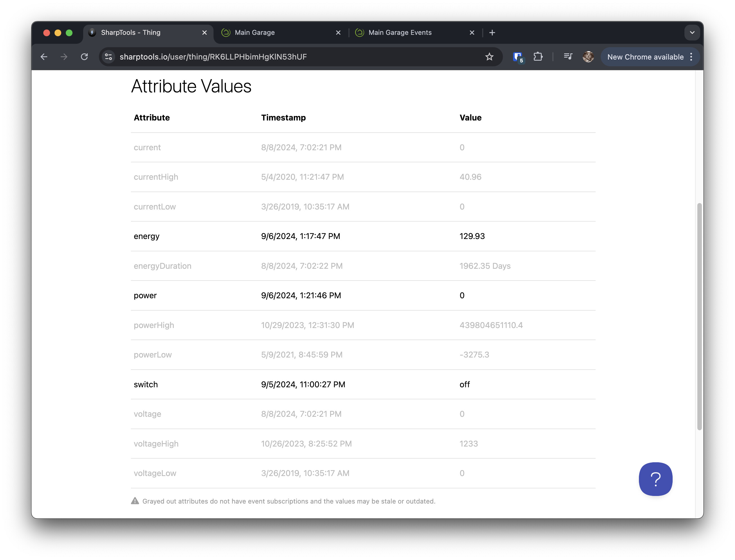Screen dimensions: 735x560
Task: Open Chrome three-dot menu
Action: click(691, 57)
